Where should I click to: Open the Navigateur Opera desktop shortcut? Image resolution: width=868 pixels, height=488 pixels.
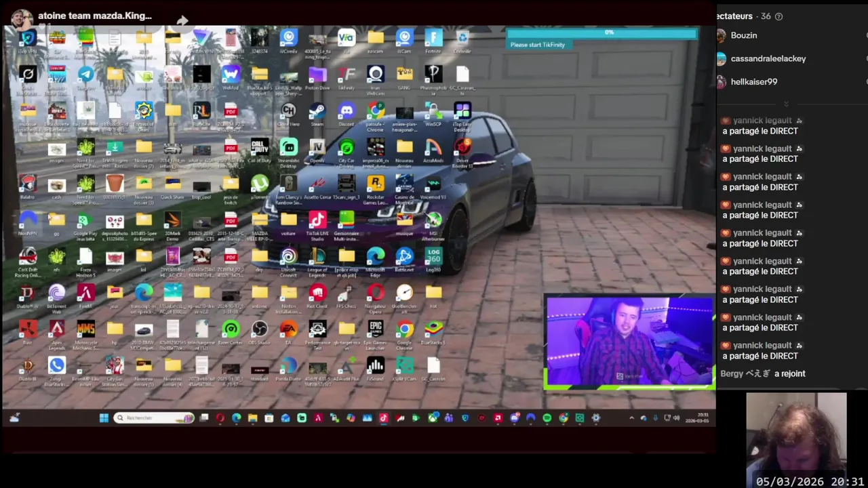point(376,298)
